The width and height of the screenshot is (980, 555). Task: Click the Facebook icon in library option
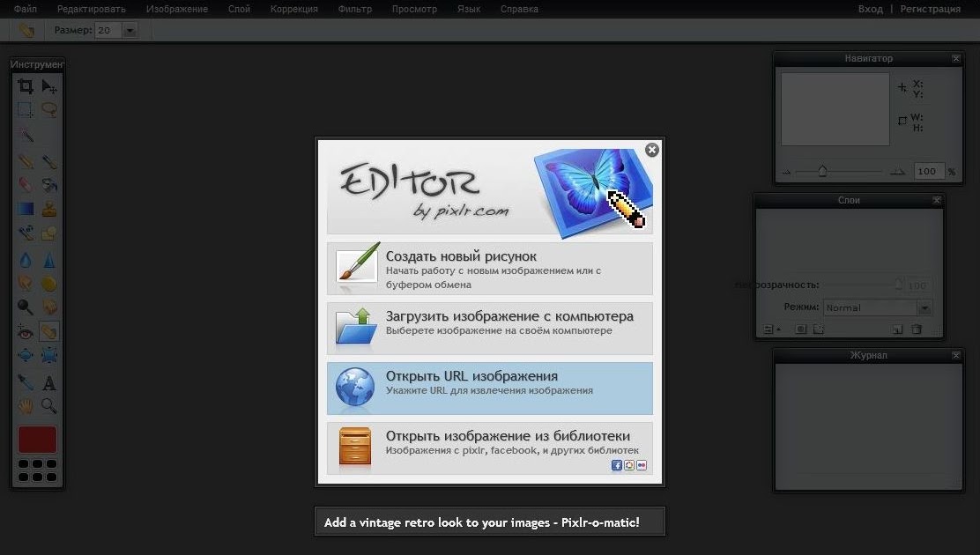616,465
